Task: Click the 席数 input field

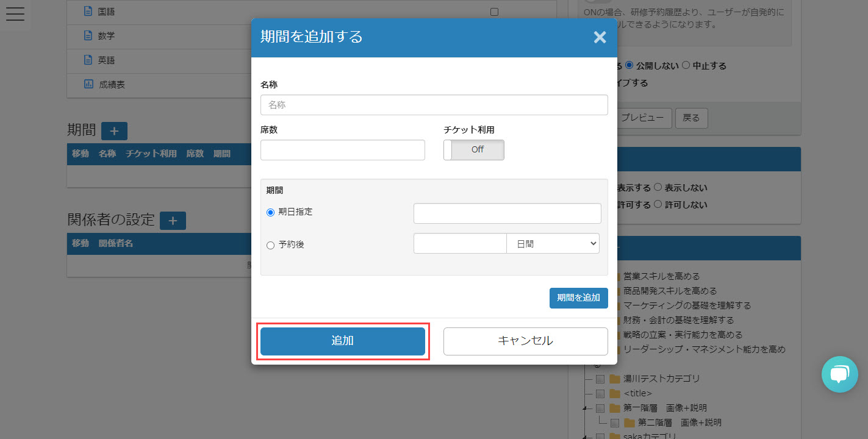Action: click(x=342, y=150)
